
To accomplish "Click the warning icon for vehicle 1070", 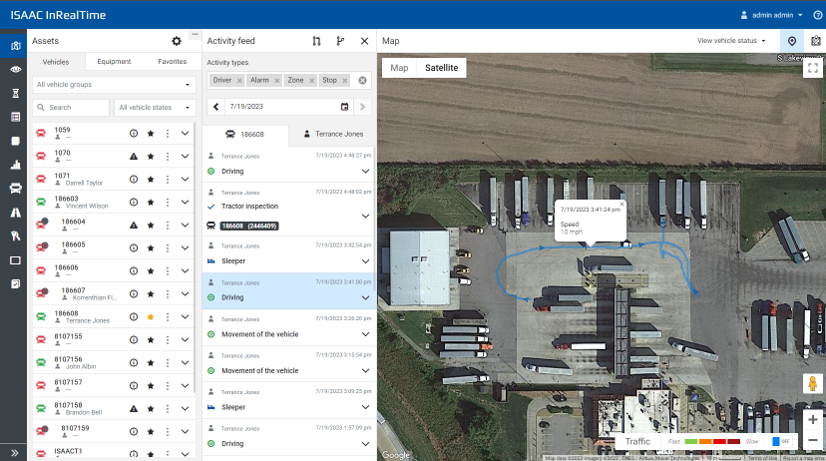I will click(x=133, y=156).
